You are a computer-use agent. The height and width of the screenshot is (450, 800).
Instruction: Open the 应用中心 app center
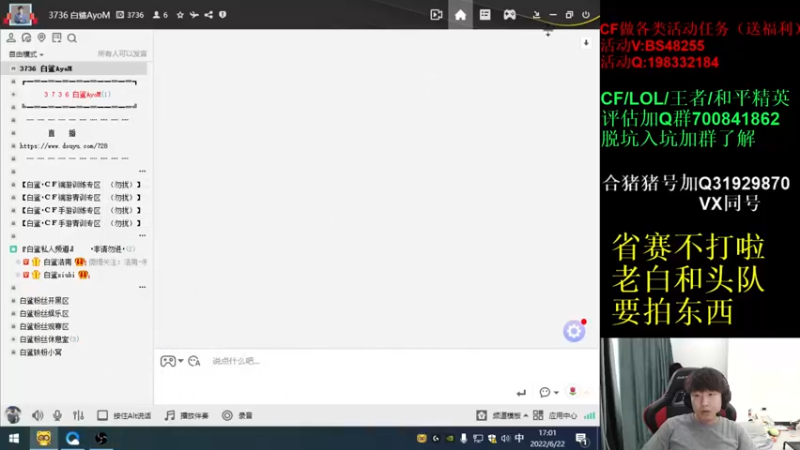(x=555, y=416)
